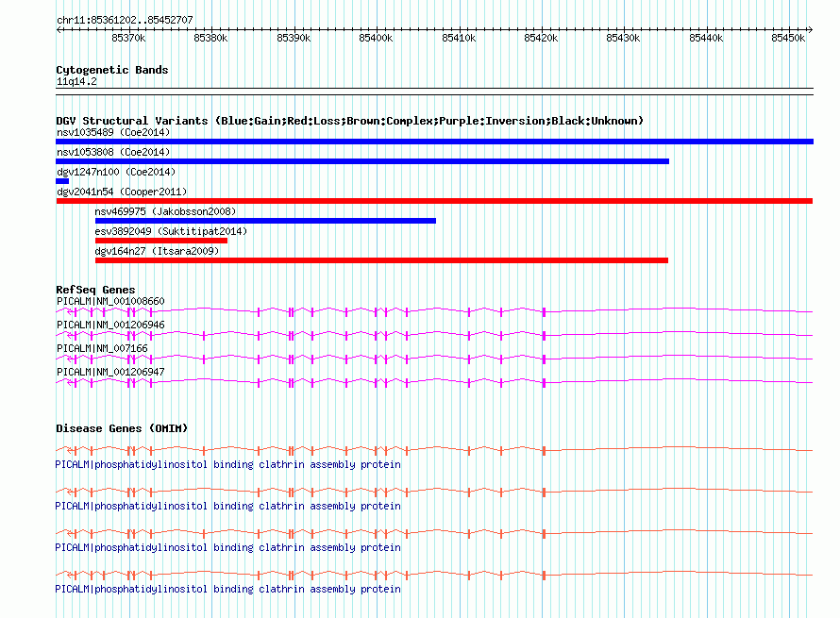Click the 85410k ruler tick label

pos(459,38)
